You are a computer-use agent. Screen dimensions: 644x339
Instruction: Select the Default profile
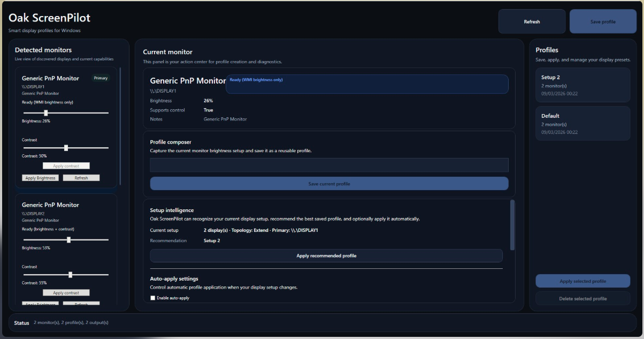tap(582, 123)
